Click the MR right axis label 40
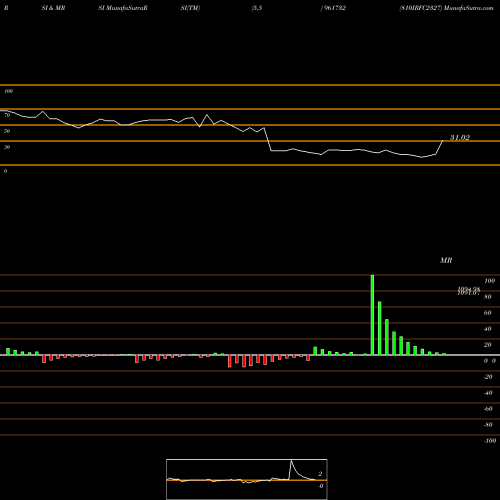The width and height of the screenshot is (500, 500). [488, 329]
